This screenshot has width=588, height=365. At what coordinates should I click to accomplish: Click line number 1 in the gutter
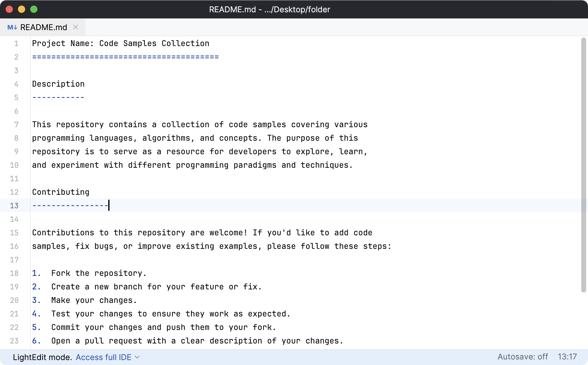click(x=16, y=43)
